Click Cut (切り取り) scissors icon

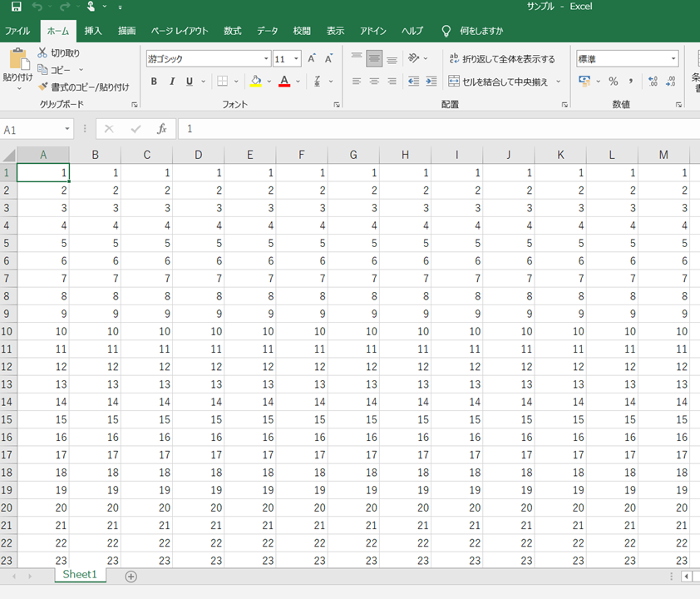42,52
